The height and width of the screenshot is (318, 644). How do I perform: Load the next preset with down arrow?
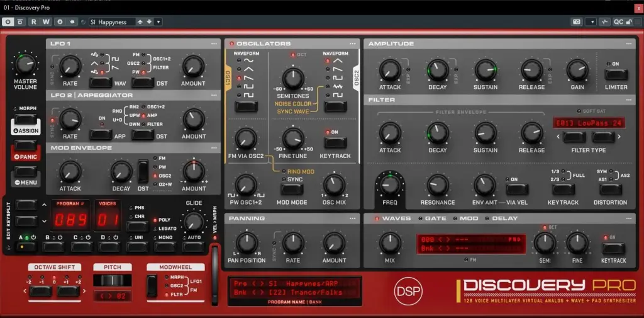click(x=149, y=22)
